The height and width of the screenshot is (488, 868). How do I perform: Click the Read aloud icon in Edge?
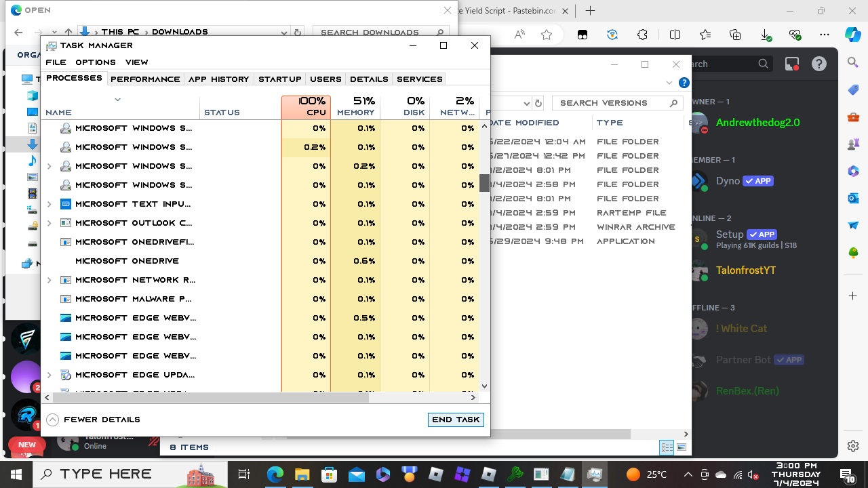[x=519, y=35]
